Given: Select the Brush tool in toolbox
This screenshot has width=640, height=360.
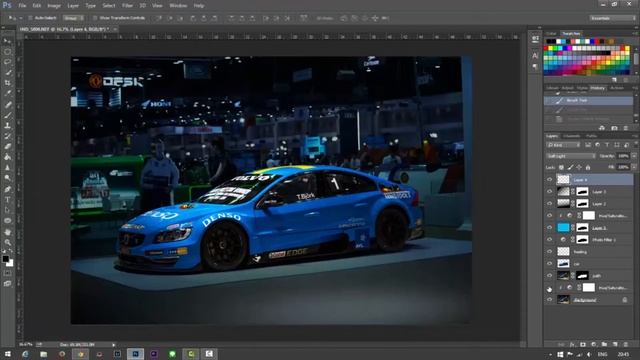Looking at the screenshot, I should pos(7,115).
